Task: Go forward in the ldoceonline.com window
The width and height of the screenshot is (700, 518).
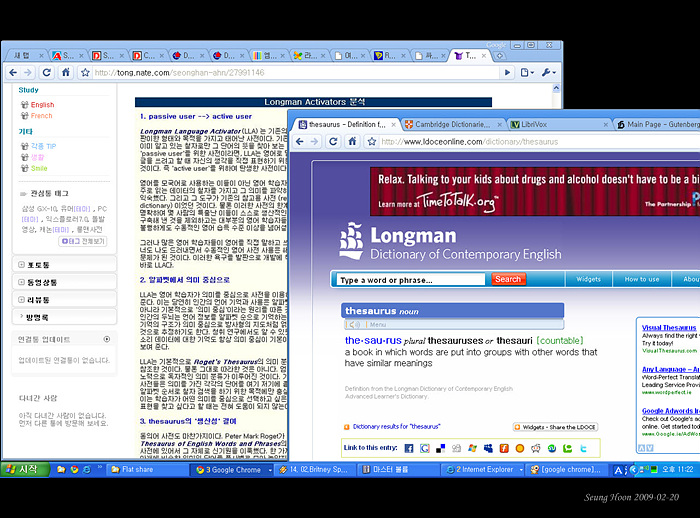Action: pyautogui.click(x=314, y=142)
